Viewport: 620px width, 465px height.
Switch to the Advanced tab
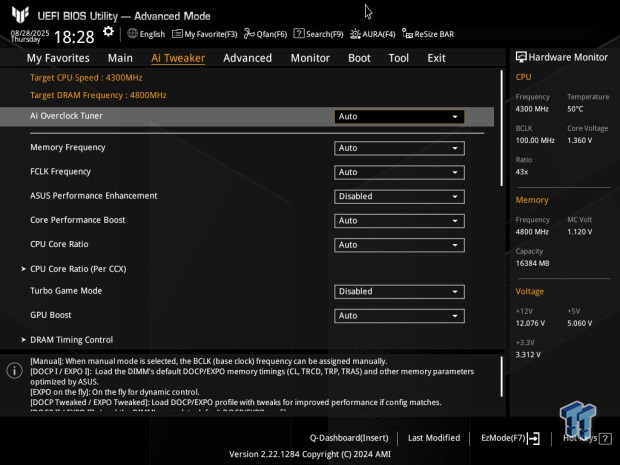tap(248, 58)
